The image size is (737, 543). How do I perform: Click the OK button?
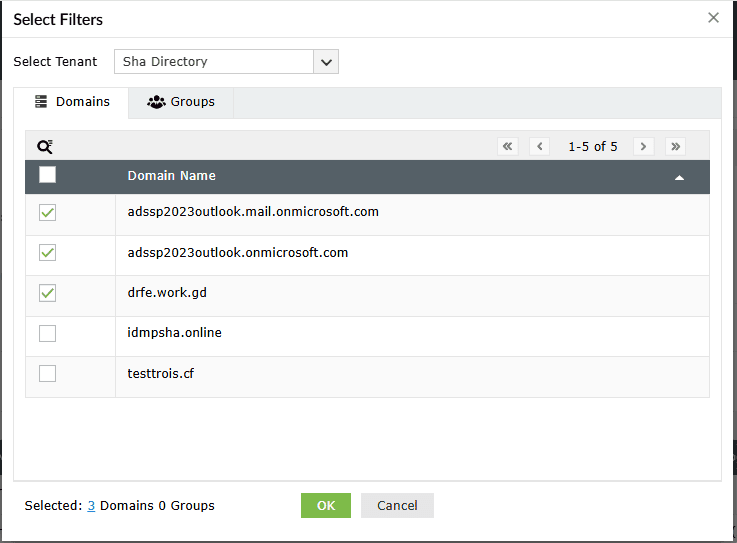point(326,505)
